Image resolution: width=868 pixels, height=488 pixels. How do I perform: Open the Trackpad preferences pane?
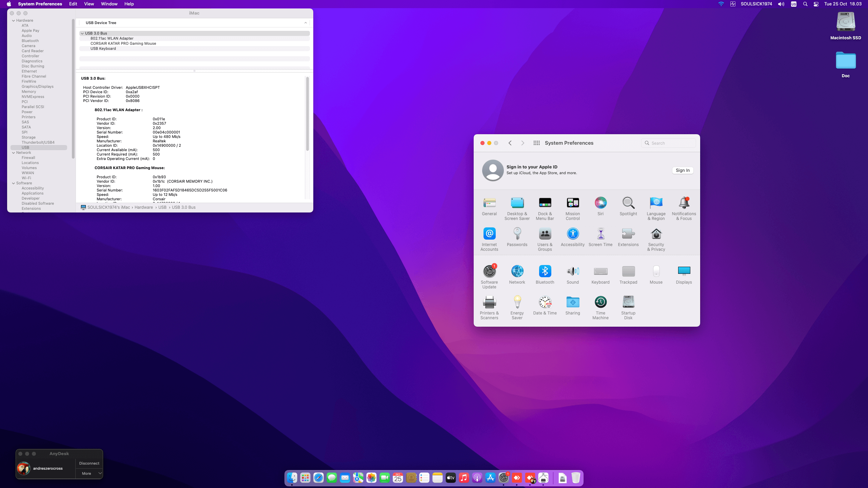[628, 274]
